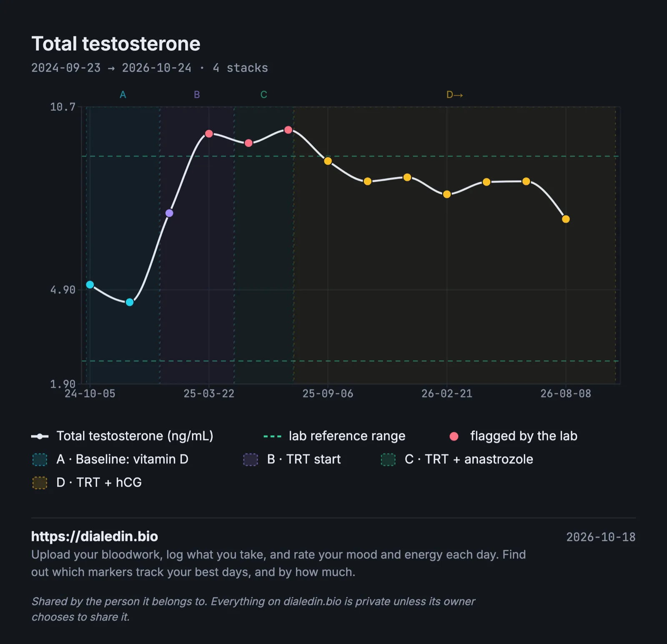Click the '26-02-21' x-axis date
Image resolution: width=667 pixels, height=644 pixels.
click(x=447, y=394)
